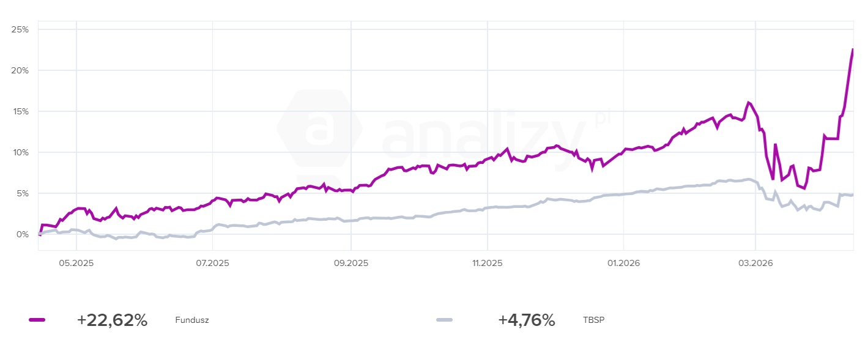The width and height of the screenshot is (868, 340).
Task: Click the 10% y-axis label
Action: pyautogui.click(x=20, y=152)
